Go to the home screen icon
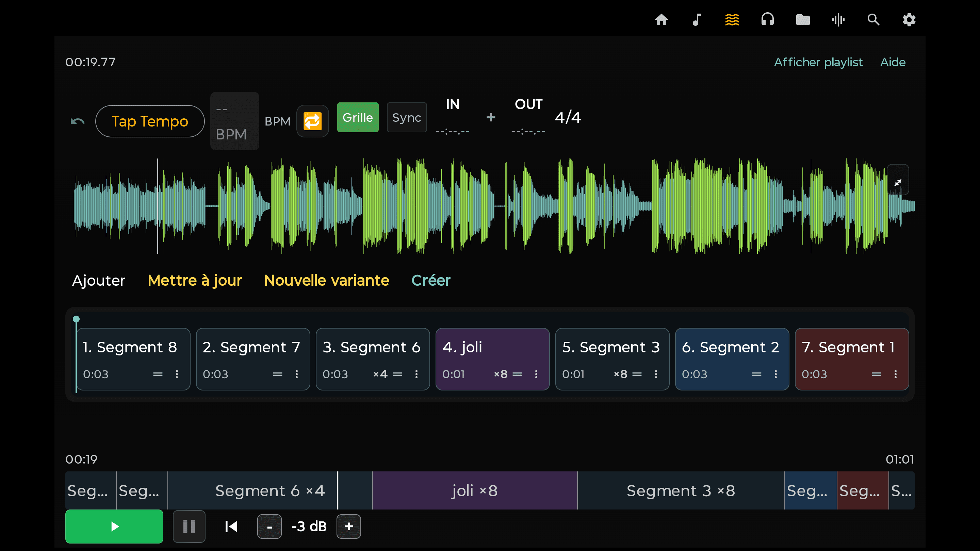 tap(661, 19)
